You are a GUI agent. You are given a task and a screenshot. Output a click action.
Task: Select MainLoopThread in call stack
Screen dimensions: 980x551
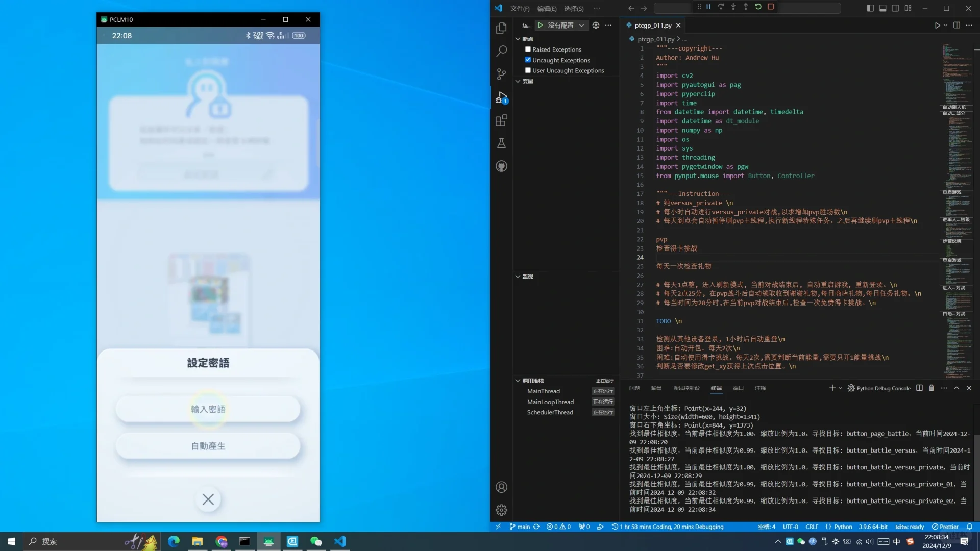550,402
